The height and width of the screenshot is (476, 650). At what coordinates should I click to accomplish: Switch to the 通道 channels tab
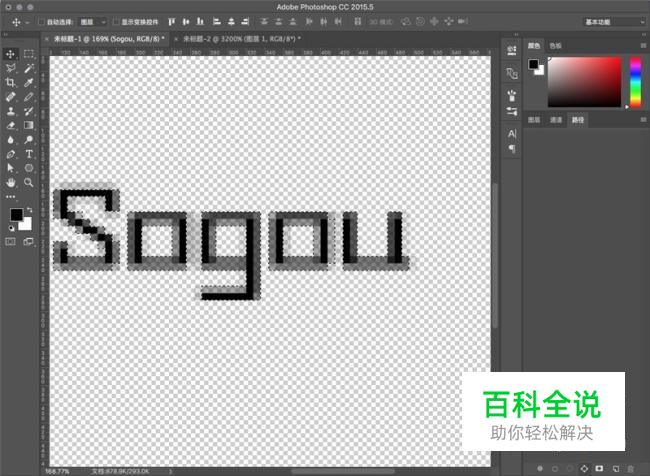pyautogui.click(x=556, y=120)
